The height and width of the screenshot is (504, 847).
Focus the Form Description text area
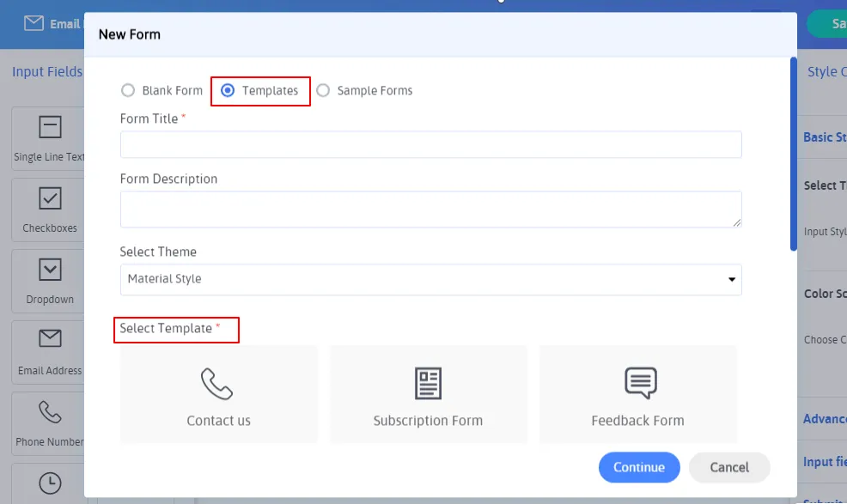click(x=430, y=209)
